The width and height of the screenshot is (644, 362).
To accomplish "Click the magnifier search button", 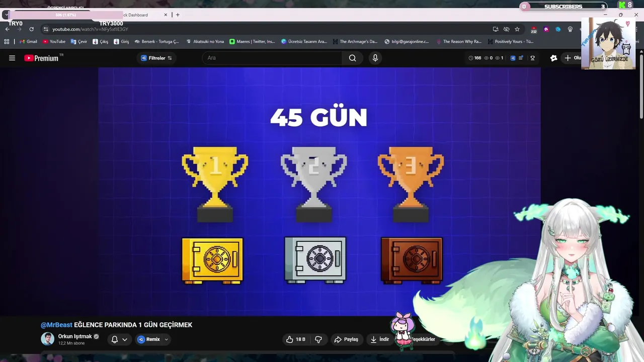I will [x=353, y=58].
